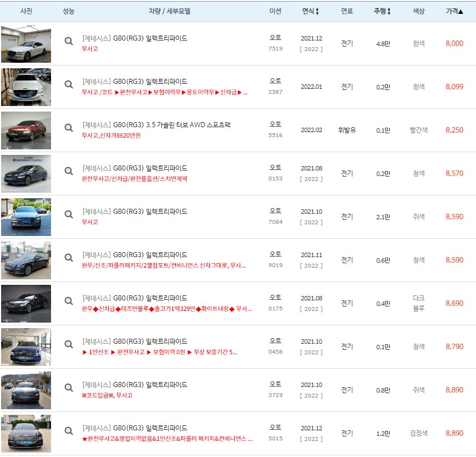Image resolution: width=476 pixels, height=457 pixels.
Task: Open G80 일렉트리파이드 listing dated 2022.01
Action: (135, 82)
